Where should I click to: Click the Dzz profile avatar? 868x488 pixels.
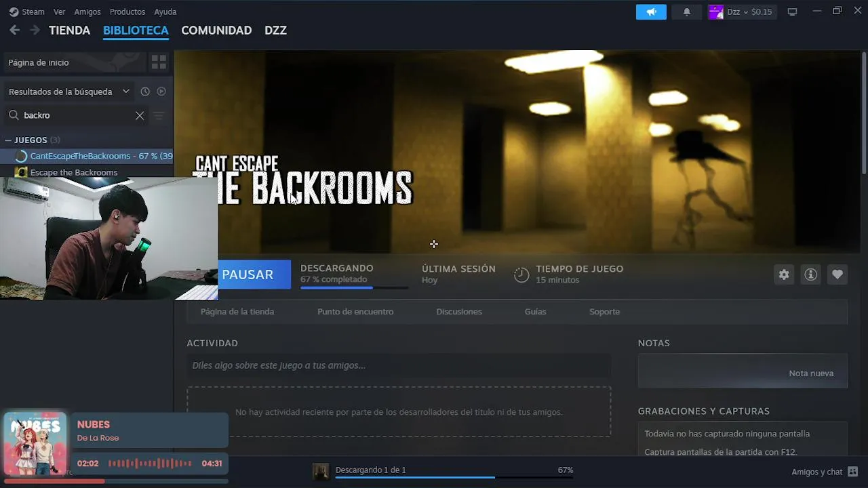click(x=716, y=12)
